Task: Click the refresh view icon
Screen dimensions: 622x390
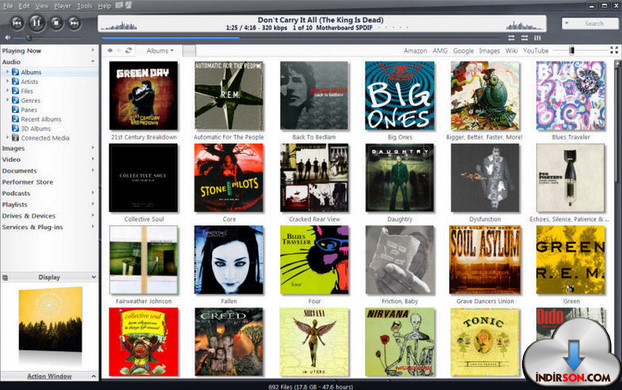Action: pyautogui.click(x=128, y=51)
